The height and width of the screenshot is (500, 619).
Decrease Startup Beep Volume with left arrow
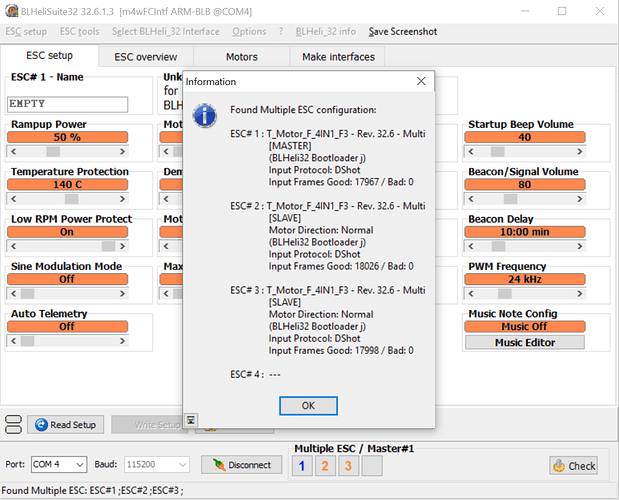tap(471, 152)
